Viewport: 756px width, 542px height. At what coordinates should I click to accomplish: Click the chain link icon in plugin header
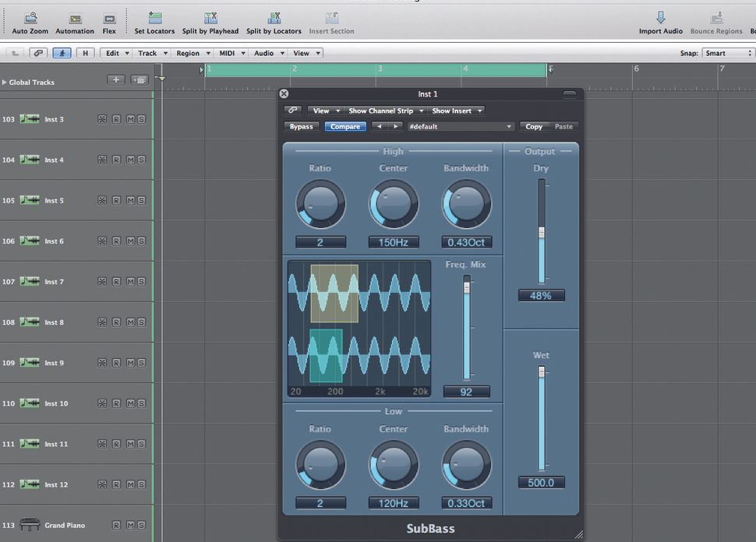[292, 110]
